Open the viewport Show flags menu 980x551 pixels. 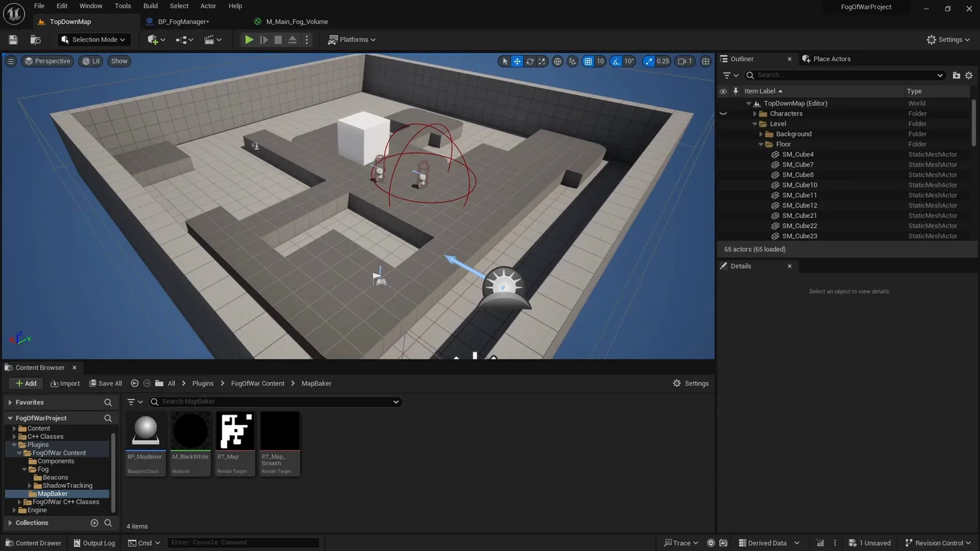tap(119, 61)
